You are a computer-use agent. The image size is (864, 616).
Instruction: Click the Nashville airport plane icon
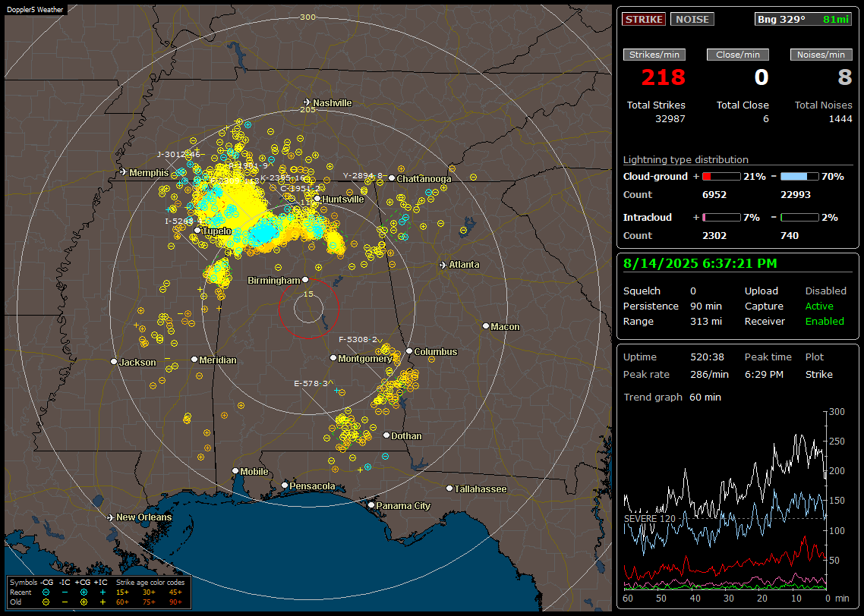pos(307,102)
